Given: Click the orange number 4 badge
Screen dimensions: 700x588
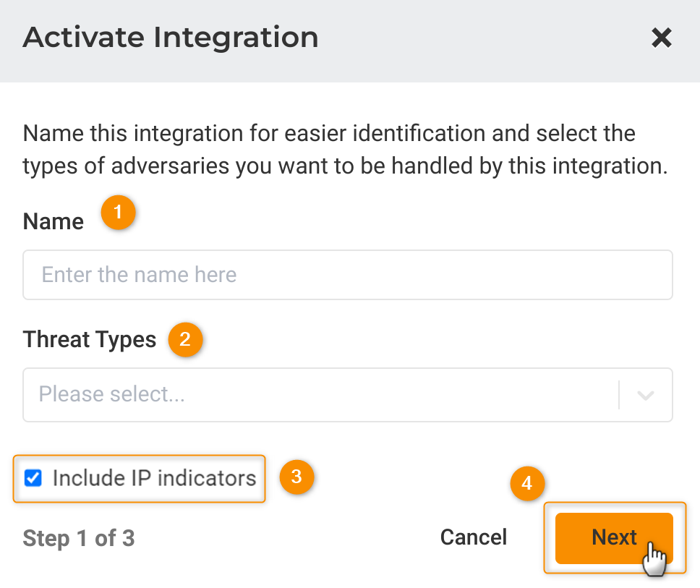Looking at the screenshot, I should click(527, 484).
